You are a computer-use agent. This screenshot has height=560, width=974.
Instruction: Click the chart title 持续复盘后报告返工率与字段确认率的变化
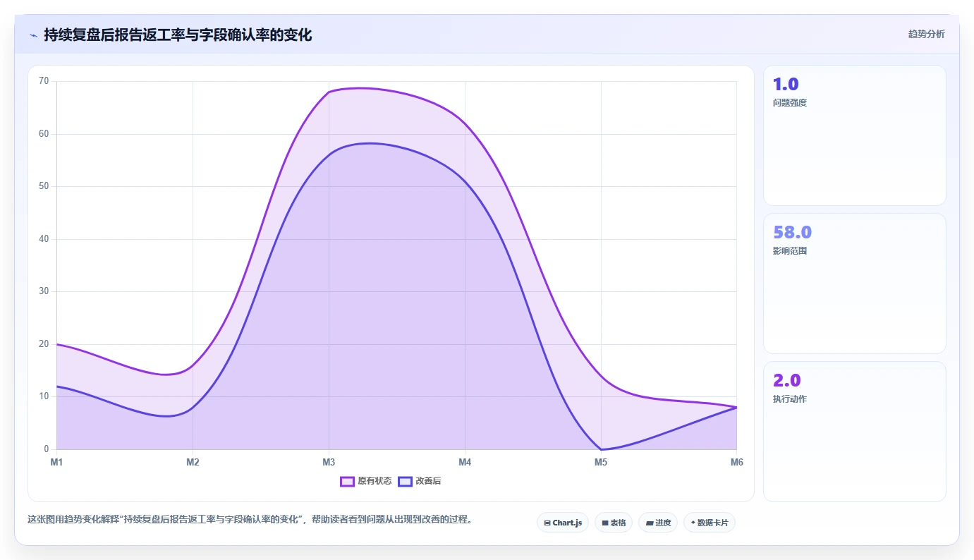[178, 35]
